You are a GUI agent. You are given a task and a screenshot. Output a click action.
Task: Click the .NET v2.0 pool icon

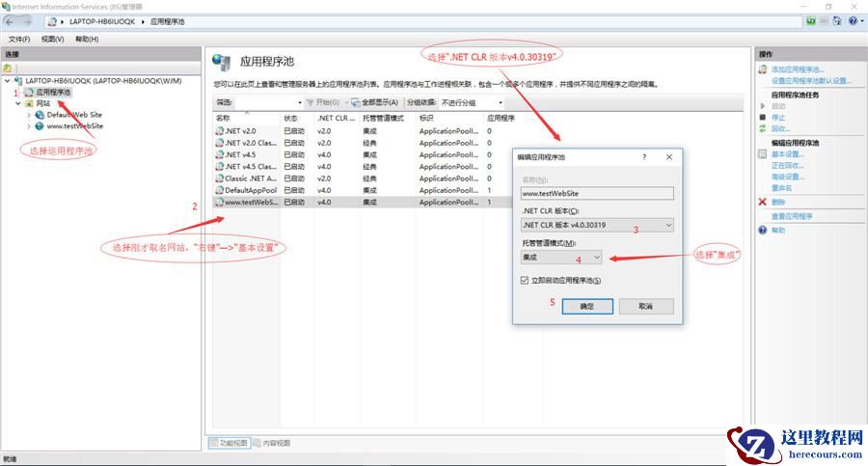(x=220, y=131)
